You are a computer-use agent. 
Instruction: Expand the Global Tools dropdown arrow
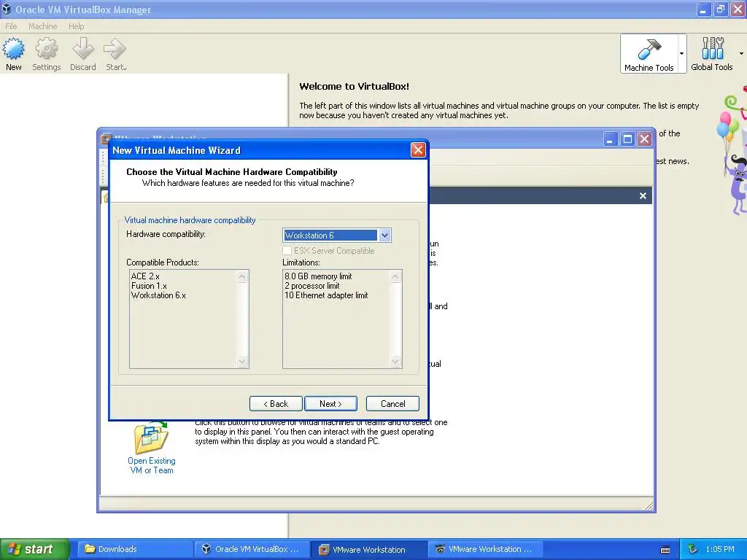741,53
